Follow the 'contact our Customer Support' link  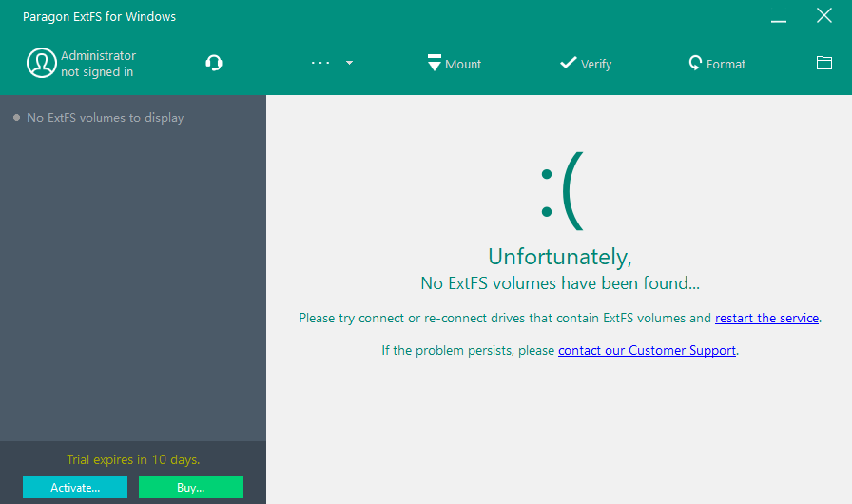(x=647, y=350)
